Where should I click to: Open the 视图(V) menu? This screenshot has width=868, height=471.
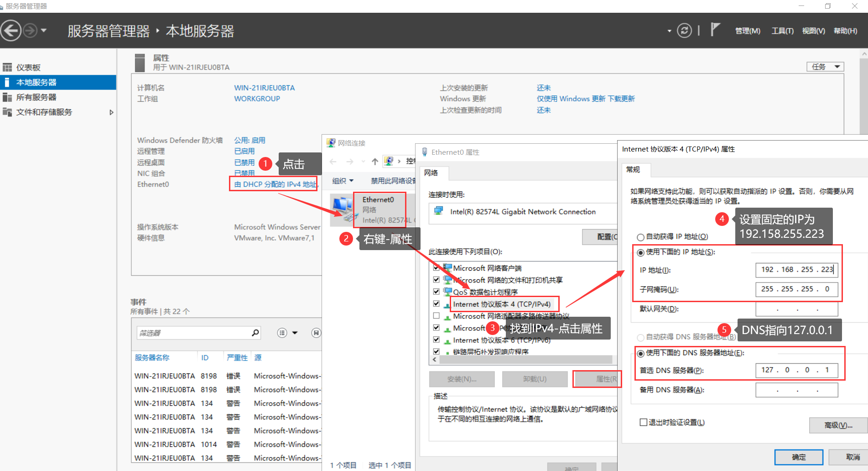(813, 31)
